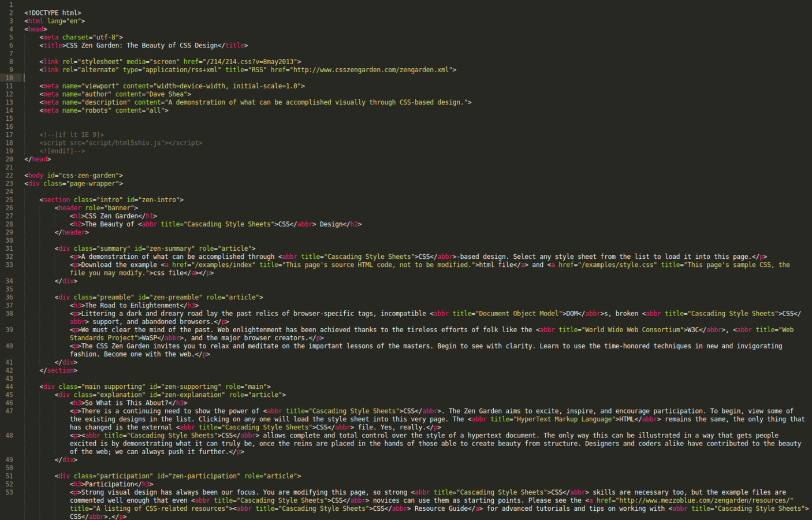Click the "page-wrapper" class value
The image size is (812, 520).
point(92,183)
